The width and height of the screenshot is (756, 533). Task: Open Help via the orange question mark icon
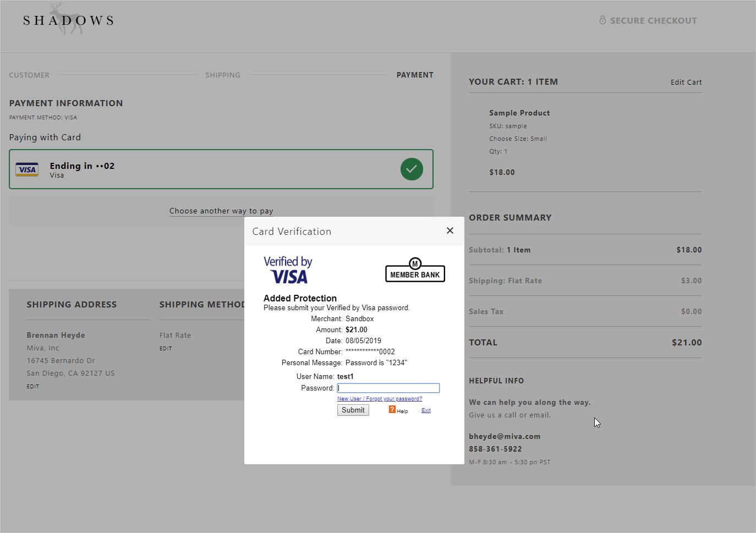coord(392,409)
